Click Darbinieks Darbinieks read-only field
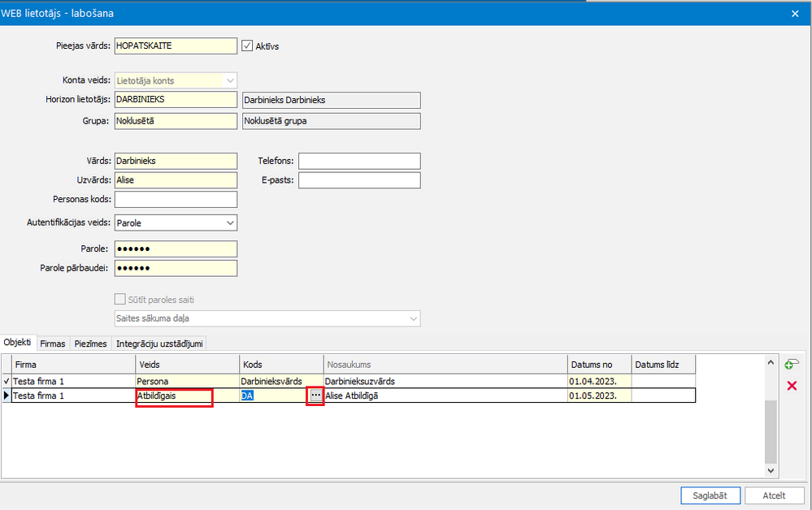 click(332, 100)
